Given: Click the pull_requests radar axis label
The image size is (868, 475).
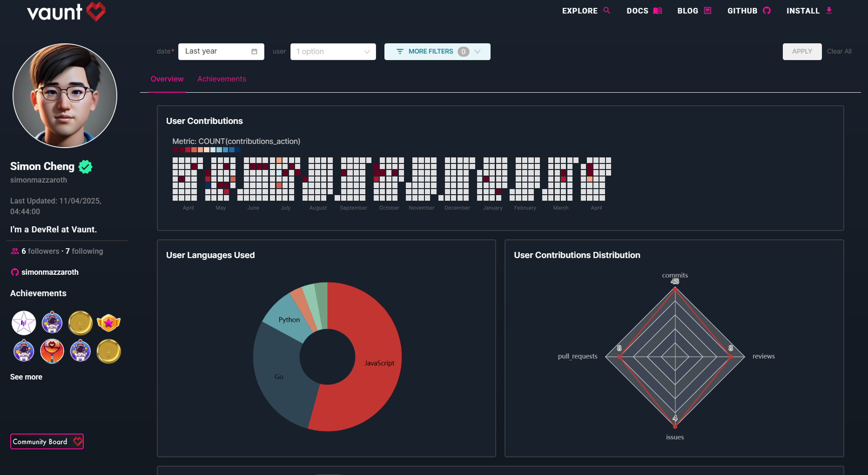Looking at the screenshot, I should [578, 356].
